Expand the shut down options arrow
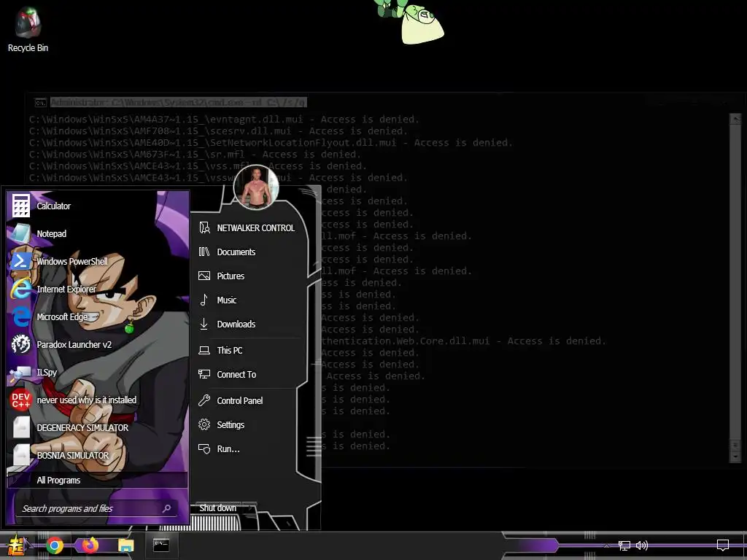747x560 pixels. pos(249,507)
